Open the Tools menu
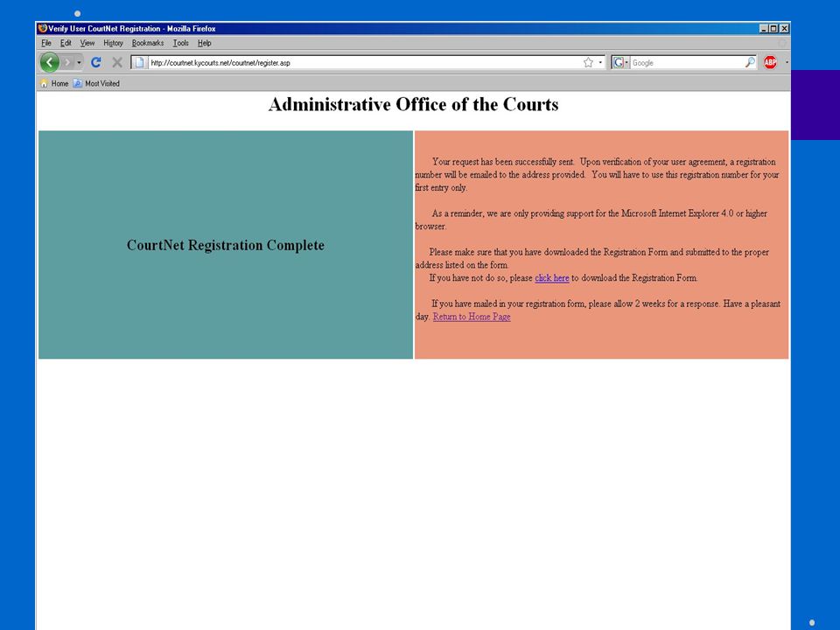Viewport: 840px width, 630px height. 180,43
